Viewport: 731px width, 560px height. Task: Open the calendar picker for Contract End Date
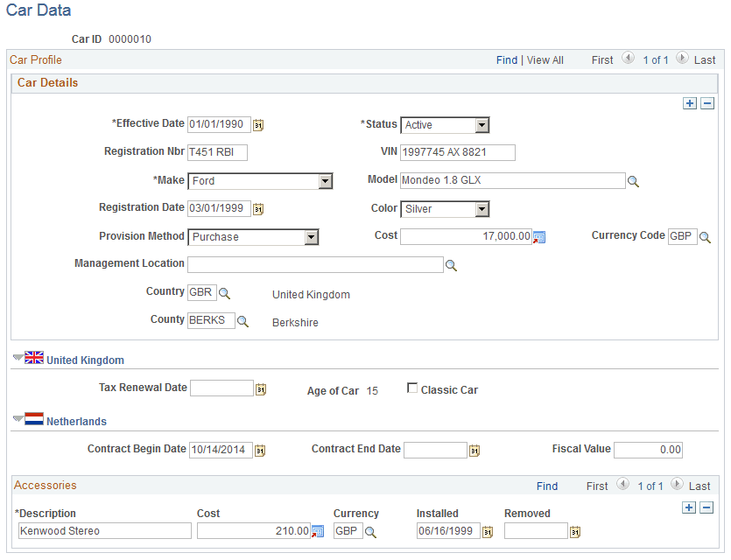[x=474, y=450]
